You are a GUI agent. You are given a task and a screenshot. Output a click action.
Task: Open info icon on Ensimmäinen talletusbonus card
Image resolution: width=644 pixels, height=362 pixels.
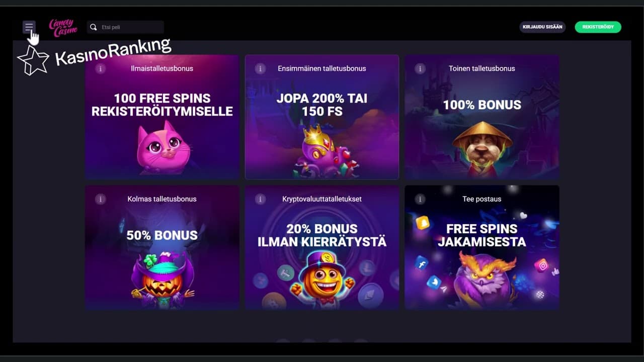tap(260, 69)
